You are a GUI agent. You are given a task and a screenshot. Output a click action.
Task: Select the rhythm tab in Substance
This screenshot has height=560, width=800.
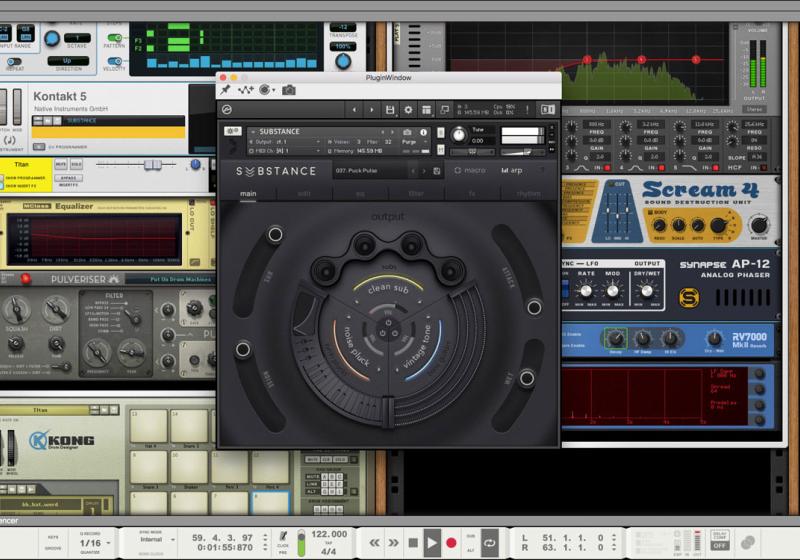click(x=529, y=194)
